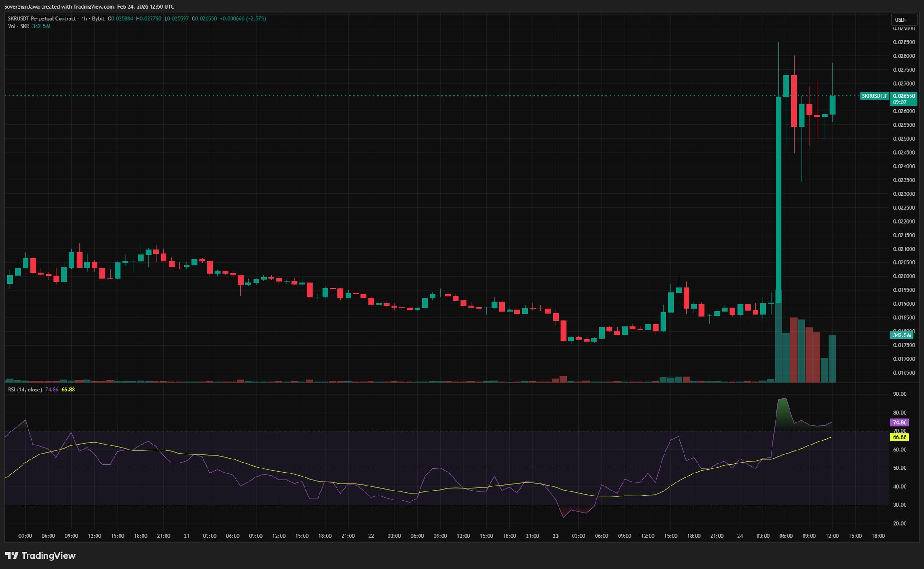Screen dimensions: 924x569
Task: Click the yellow 66.88 RSI average tag
Action: tap(899, 437)
